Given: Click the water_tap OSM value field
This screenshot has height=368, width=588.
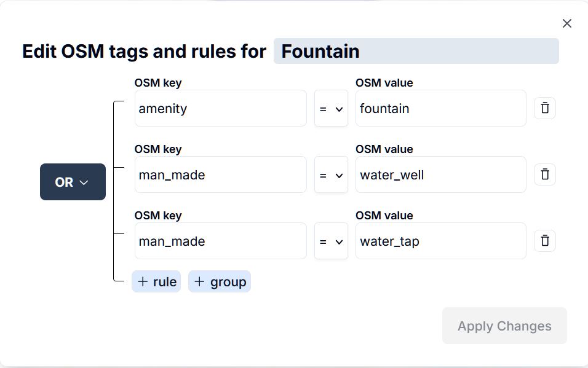Looking at the screenshot, I should [x=440, y=241].
